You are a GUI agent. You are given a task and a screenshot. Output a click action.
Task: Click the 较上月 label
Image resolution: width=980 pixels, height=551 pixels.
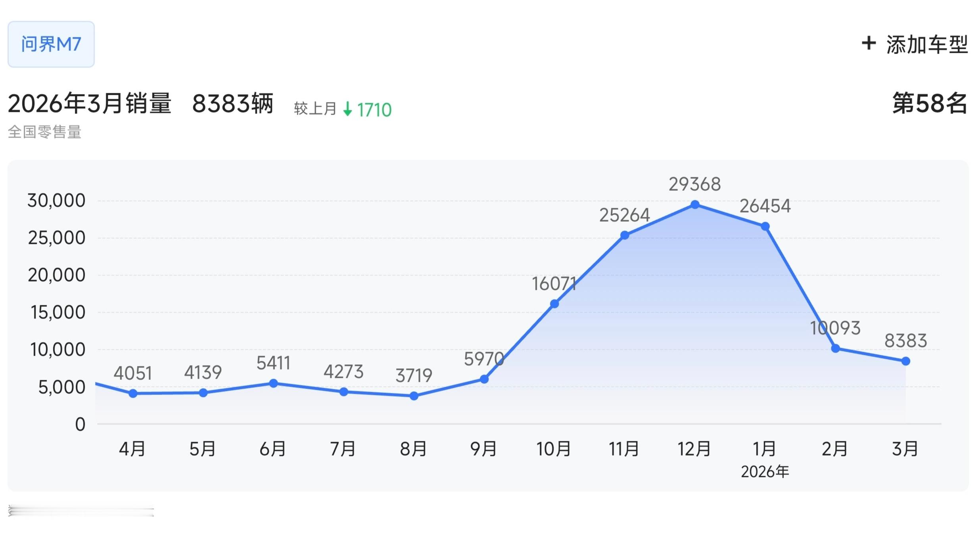[315, 109]
